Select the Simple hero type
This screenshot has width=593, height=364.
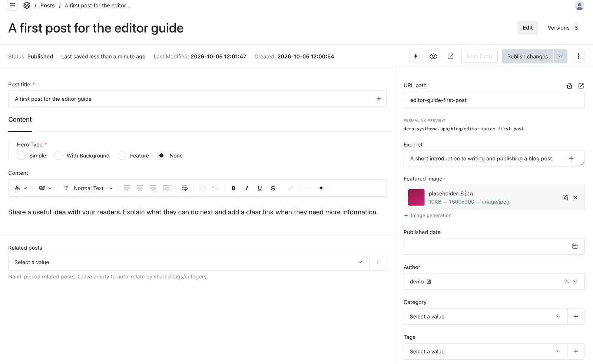[x=21, y=156]
